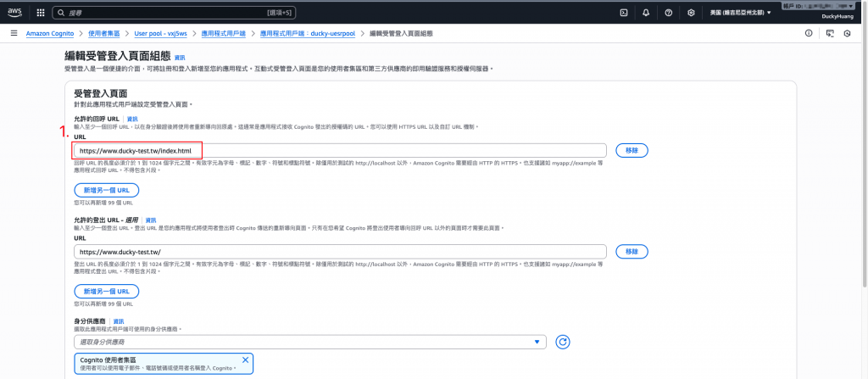This screenshot has height=379, width=868.
Task: Open the services grid menu
Action: [41, 12]
